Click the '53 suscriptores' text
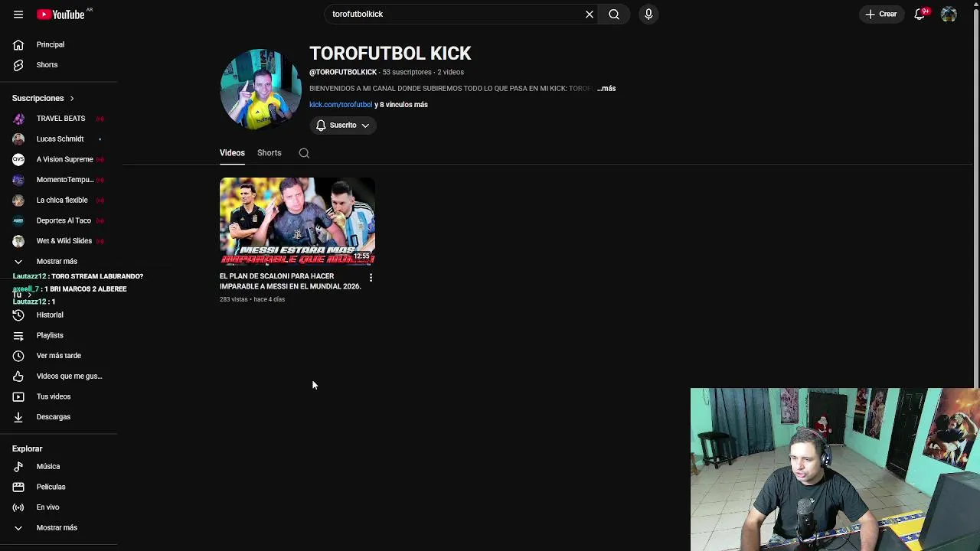980x551 pixels. [407, 72]
